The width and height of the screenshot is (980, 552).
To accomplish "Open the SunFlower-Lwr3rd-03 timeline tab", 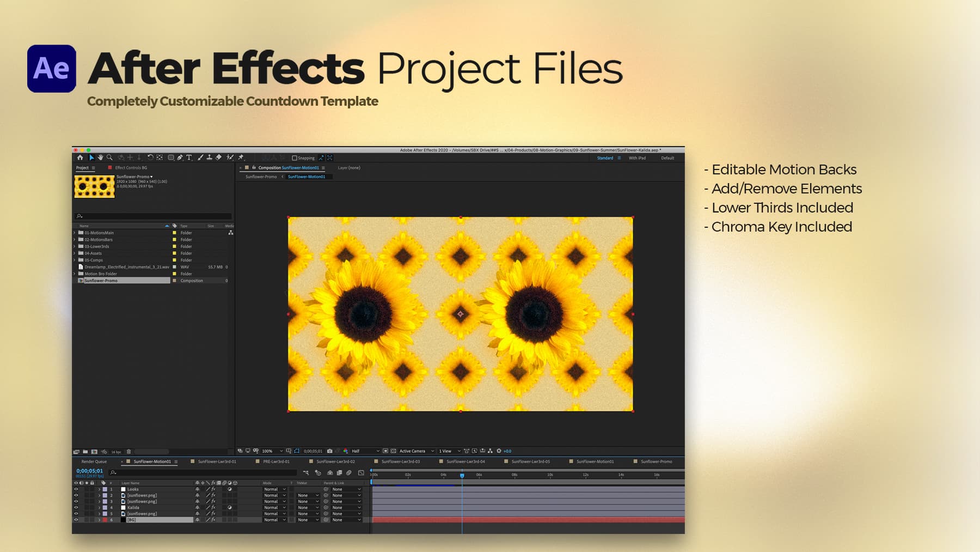I will pyautogui.click(x=401, y=462).
